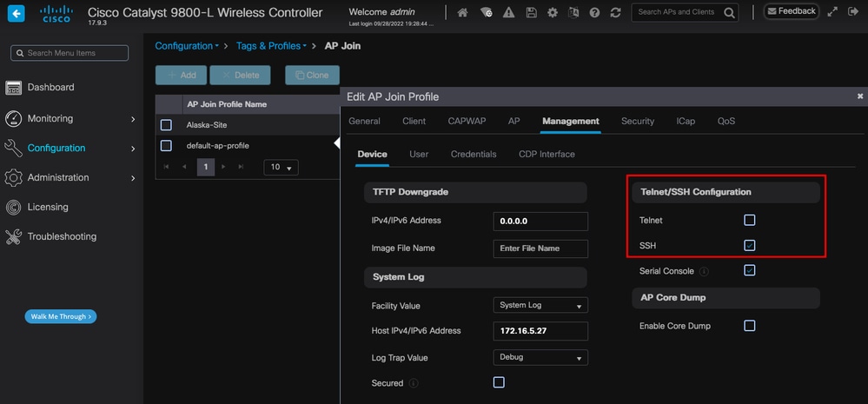Switch to the AP tab
This screenshot has width=868, height=404.
[x=514, y=122]
